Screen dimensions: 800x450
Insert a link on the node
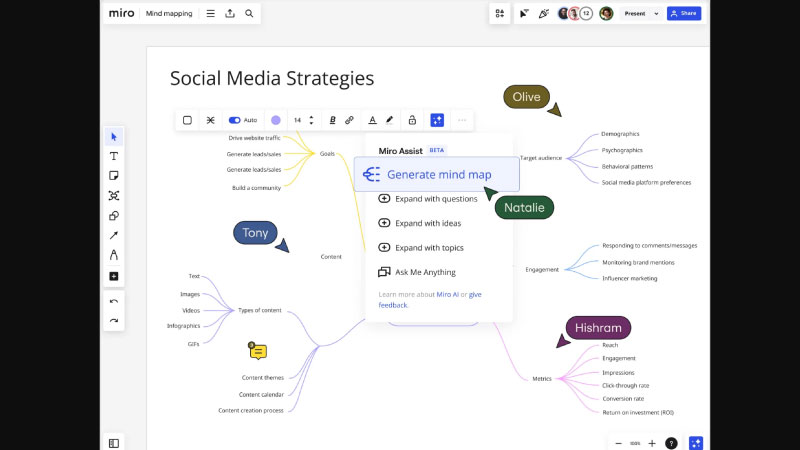[x=349, y=120]
